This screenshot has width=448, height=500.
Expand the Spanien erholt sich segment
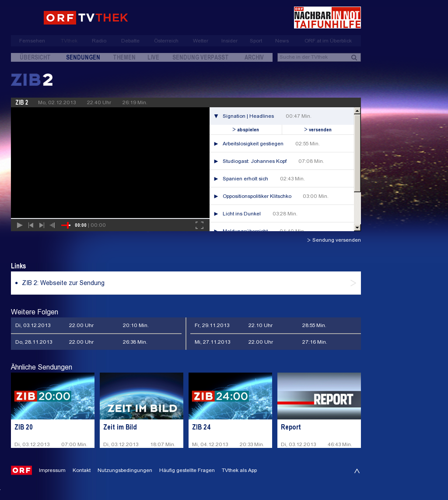pos(216,179)
